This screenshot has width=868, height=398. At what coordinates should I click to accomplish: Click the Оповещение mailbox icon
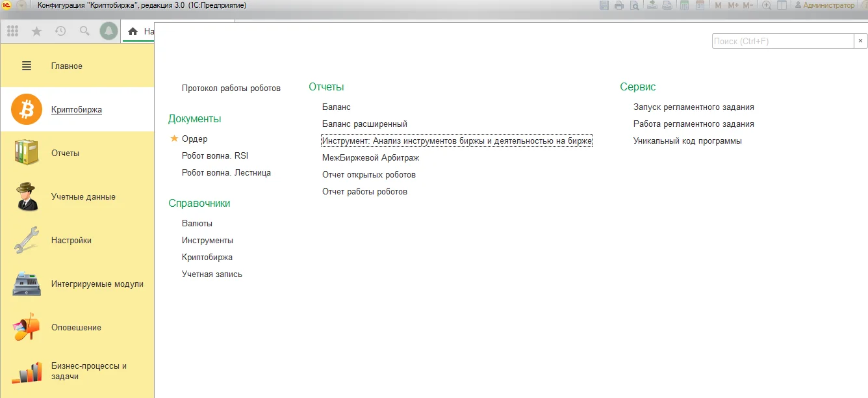[27, 327]
